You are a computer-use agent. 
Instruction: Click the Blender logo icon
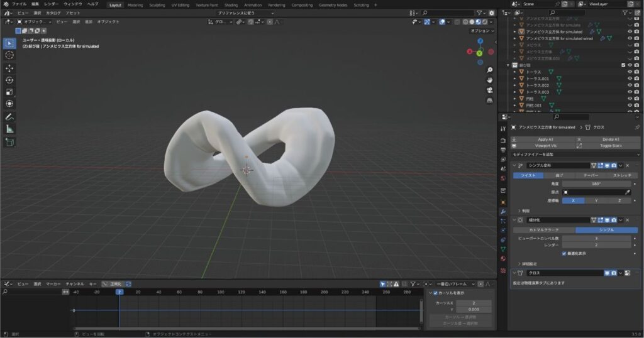tap(6, 4)
